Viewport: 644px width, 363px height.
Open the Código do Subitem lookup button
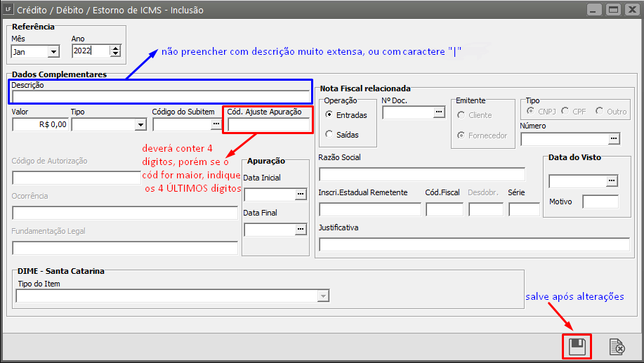point(216,124)
